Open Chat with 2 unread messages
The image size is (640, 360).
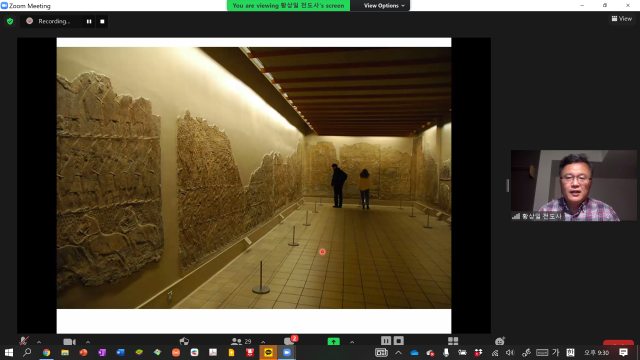(290, 340)
